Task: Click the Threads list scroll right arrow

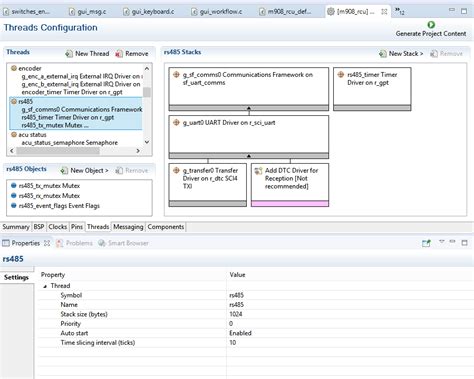Action: tap(138, 151)
